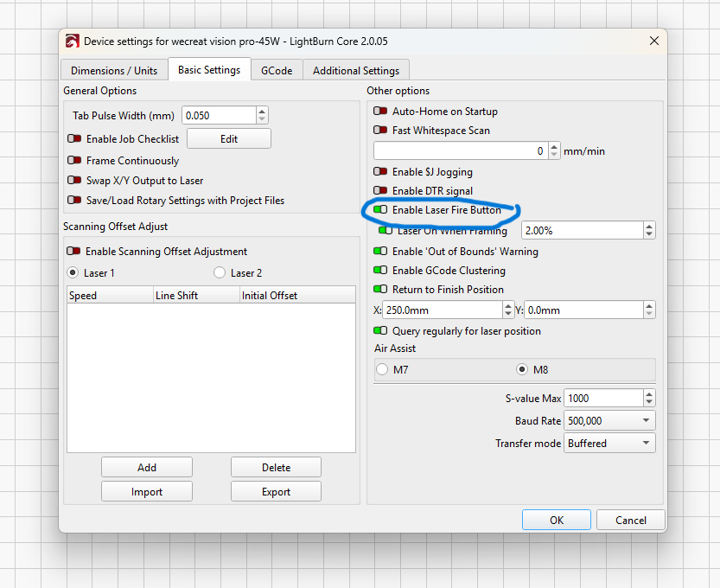720x588 pixels.
Task: Decrease S-value Max using down arrow
Action: pyautogui.click(x=649, y=402)
